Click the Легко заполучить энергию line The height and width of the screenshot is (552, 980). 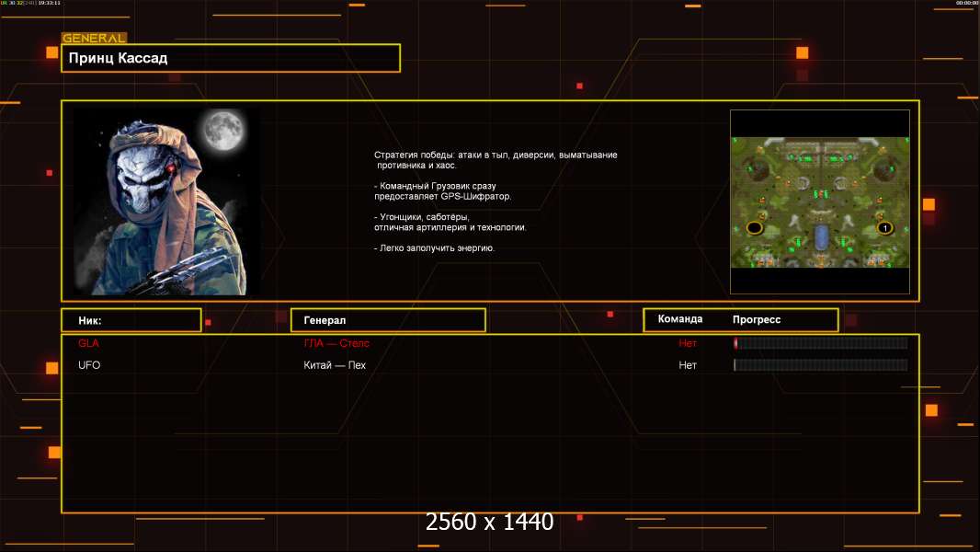(x=434, y=248)
